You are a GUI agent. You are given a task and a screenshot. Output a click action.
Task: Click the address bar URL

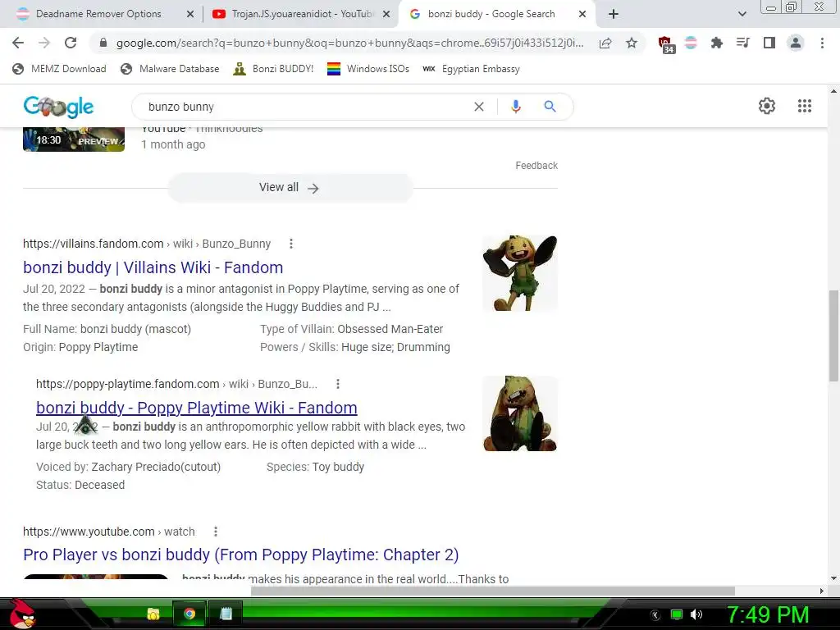coord(349,43)
